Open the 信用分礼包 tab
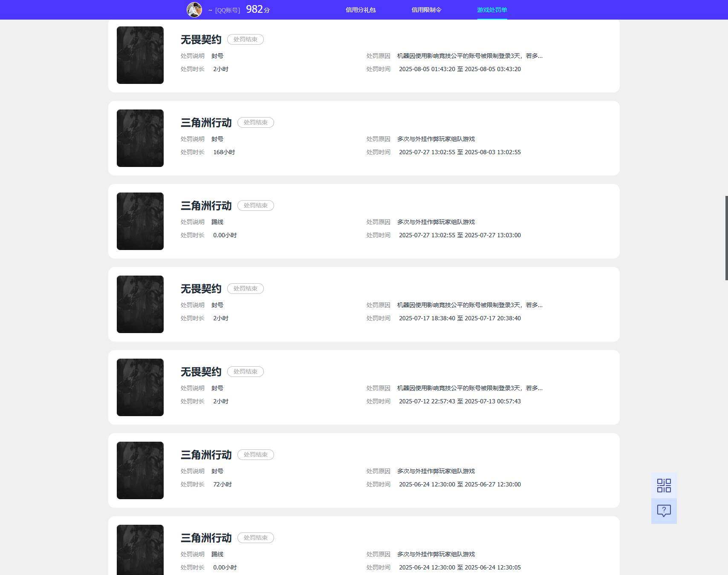 361,10
